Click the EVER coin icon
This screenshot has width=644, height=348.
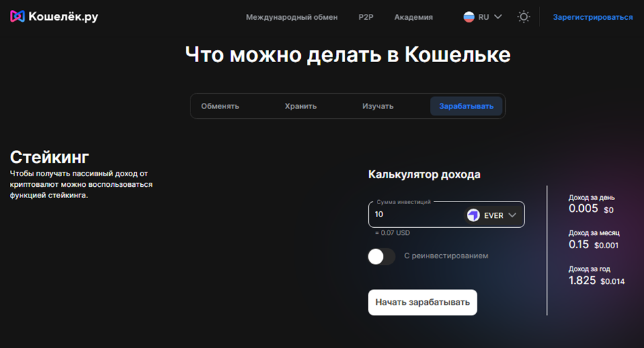coord(473,215)
